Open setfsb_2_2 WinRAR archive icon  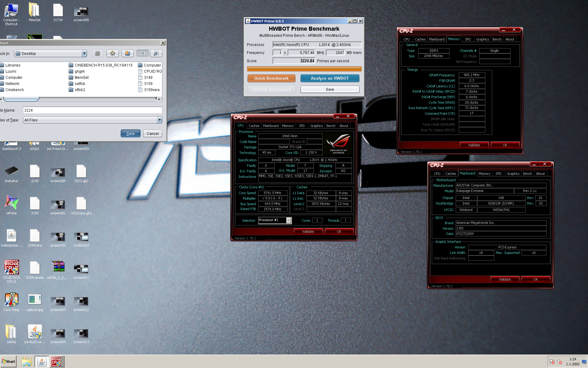pos(58,270)
